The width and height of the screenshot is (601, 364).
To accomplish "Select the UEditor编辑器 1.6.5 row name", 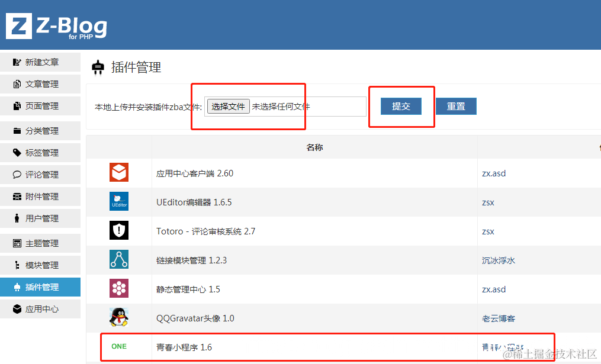I will [x=194, y=202].
